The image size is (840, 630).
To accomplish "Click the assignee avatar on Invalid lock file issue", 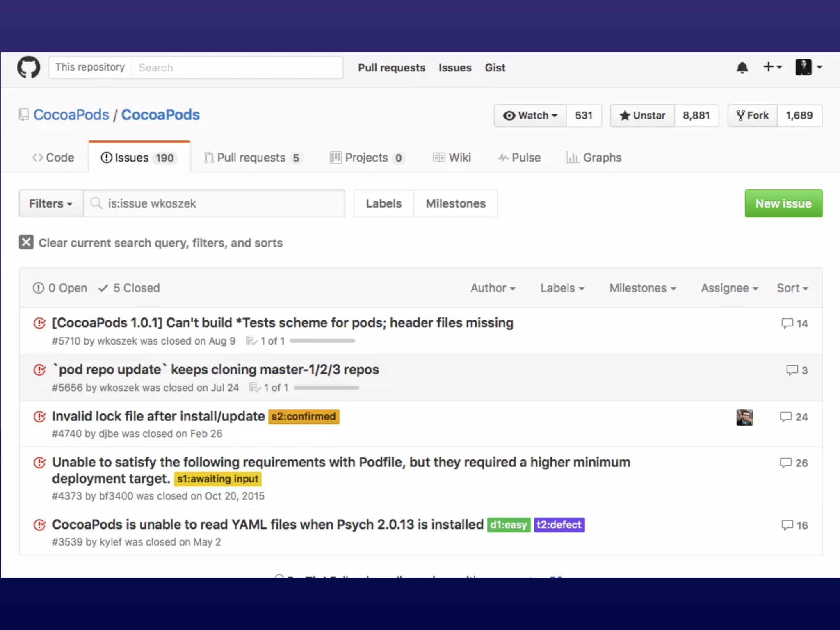I will 744,417.
